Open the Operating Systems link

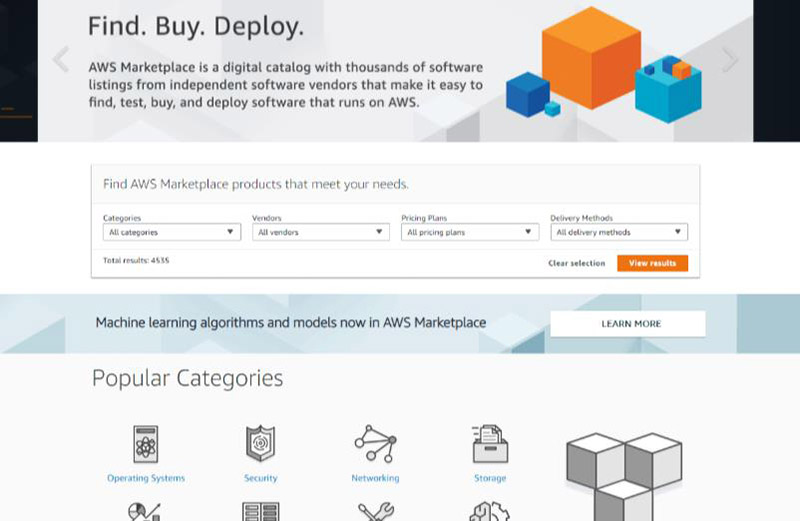click(x=146, y=478)
